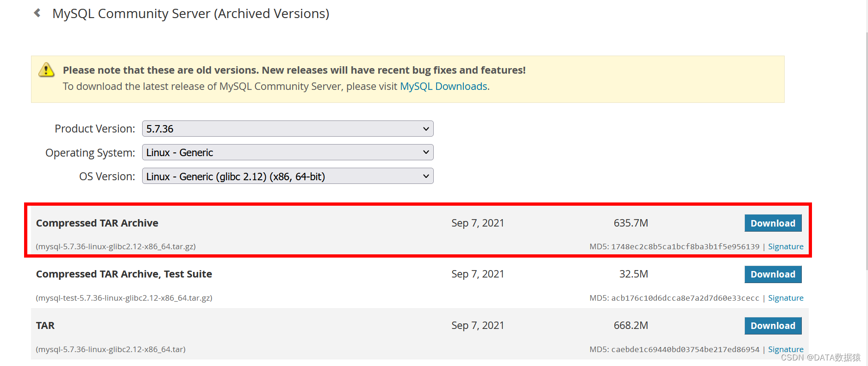Click the TAR row heading
Image resolution: width=868 pixels, height=366 pixels.
(x=45, y=326)
